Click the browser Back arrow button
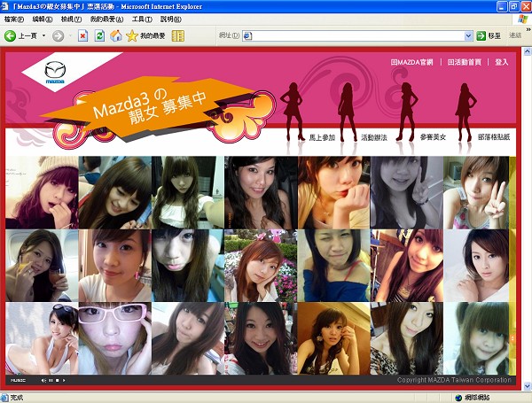 click(12, 35)
